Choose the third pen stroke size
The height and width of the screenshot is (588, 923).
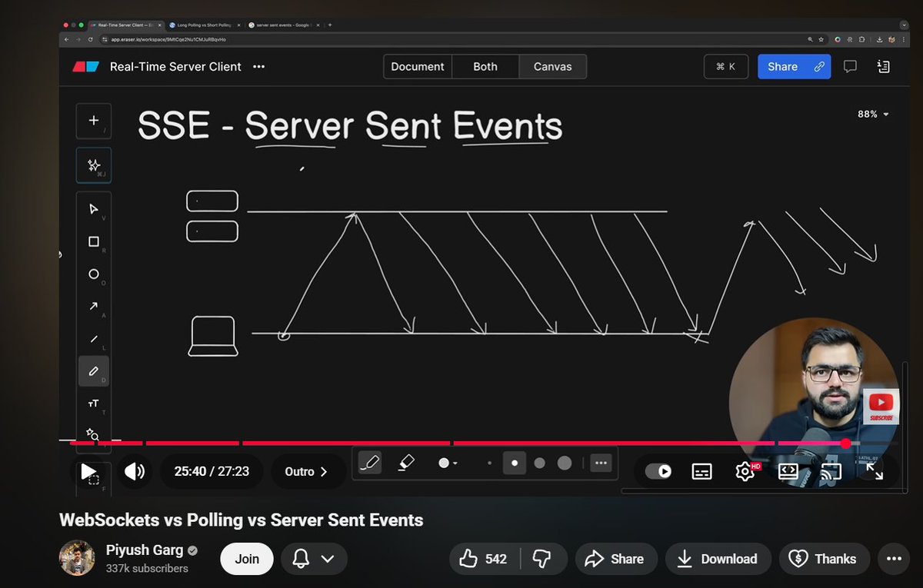(539, 463)
